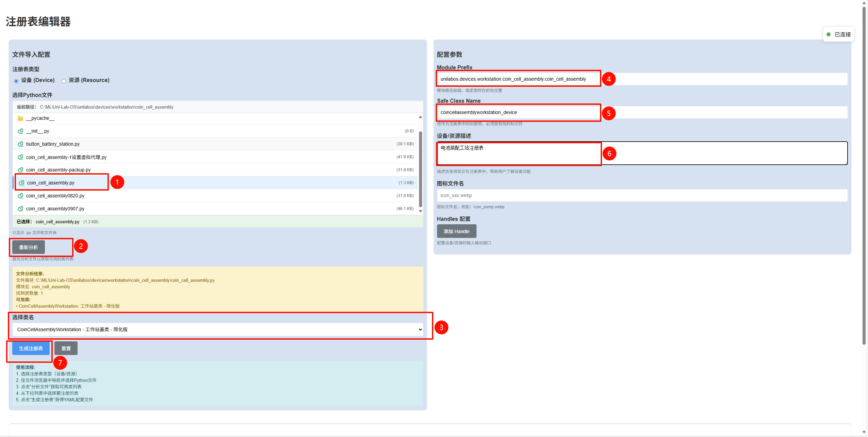This screenshot has width=868, height=437.
Task: Open the 选择类名 class dropdown
Action: (218, 329)
